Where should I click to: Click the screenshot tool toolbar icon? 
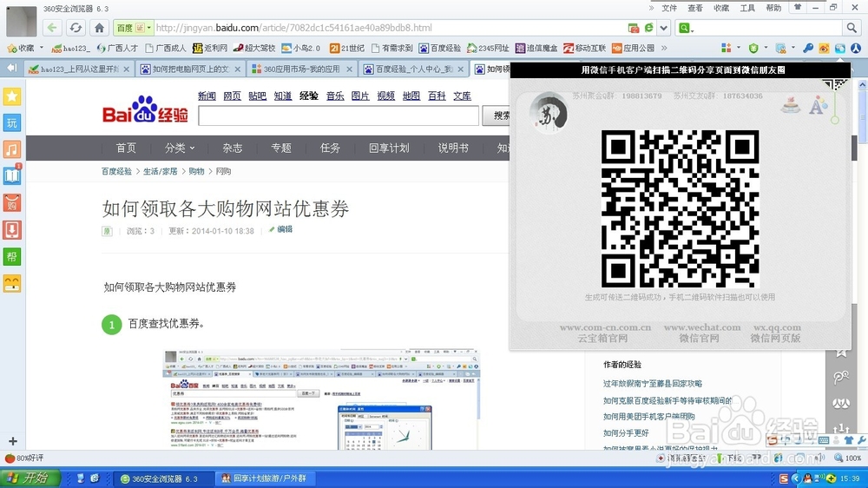pos(781,48)
